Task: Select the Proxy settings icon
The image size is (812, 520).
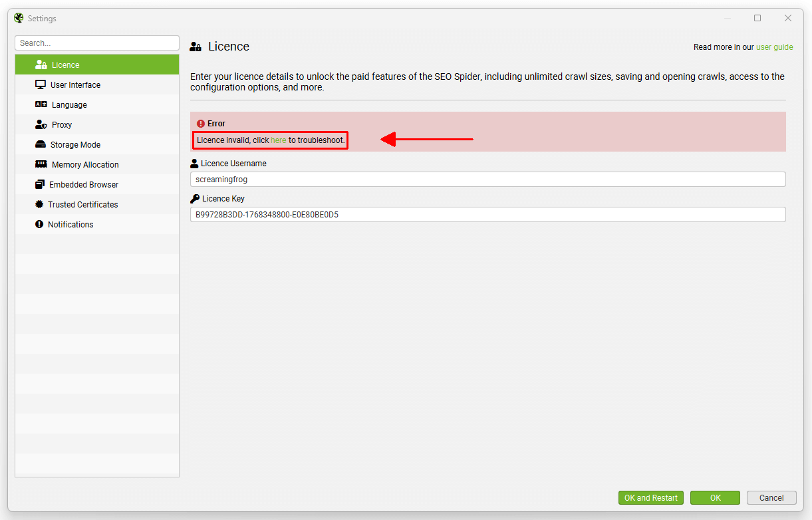Action: 40,124
